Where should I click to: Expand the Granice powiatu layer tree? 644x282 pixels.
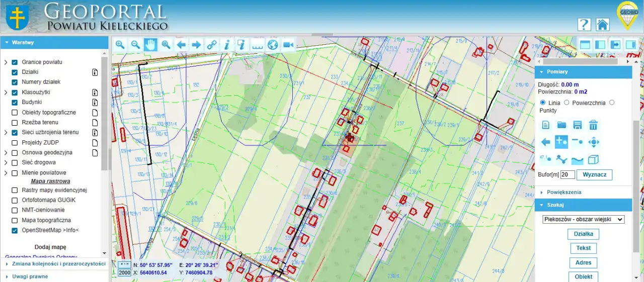pyautogui.click(x=6, y=62)
